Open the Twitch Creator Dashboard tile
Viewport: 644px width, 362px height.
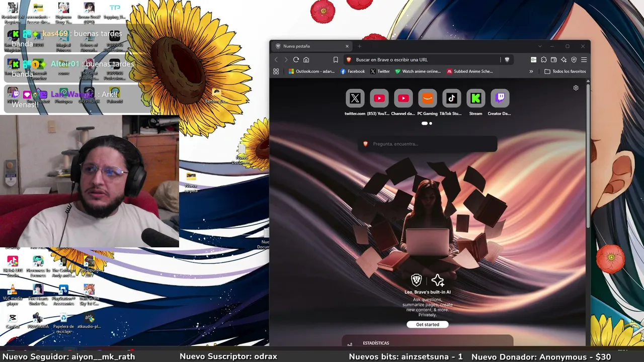pos(500,99)
